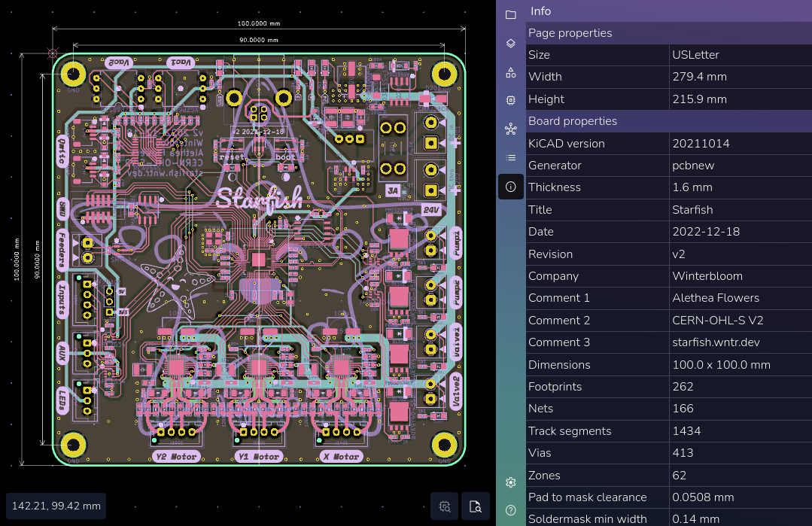Open the Objects panel shapes icon
This screenshot has width=812, height=526.
(x=511, y=72)
